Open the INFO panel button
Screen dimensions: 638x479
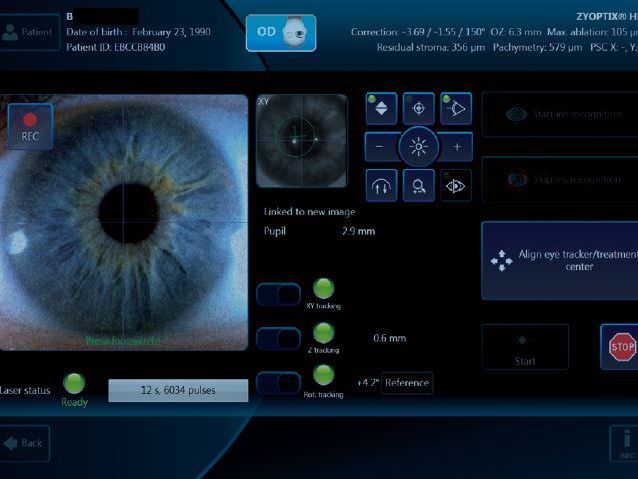tap(624, 443)
